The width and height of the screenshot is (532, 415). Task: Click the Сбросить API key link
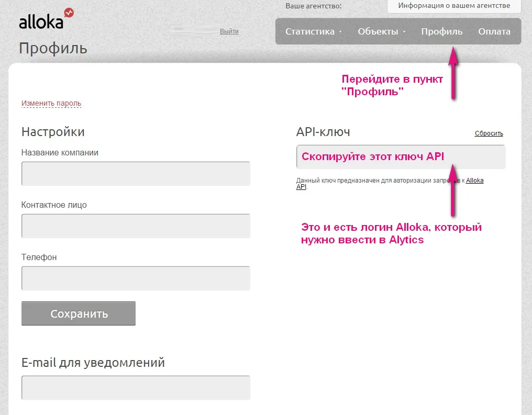(489, 133)
